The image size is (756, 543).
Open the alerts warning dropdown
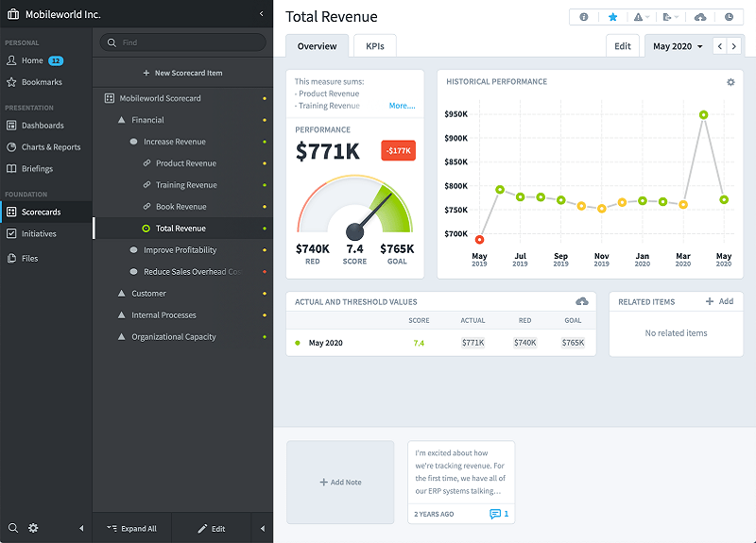click(641, 17)
